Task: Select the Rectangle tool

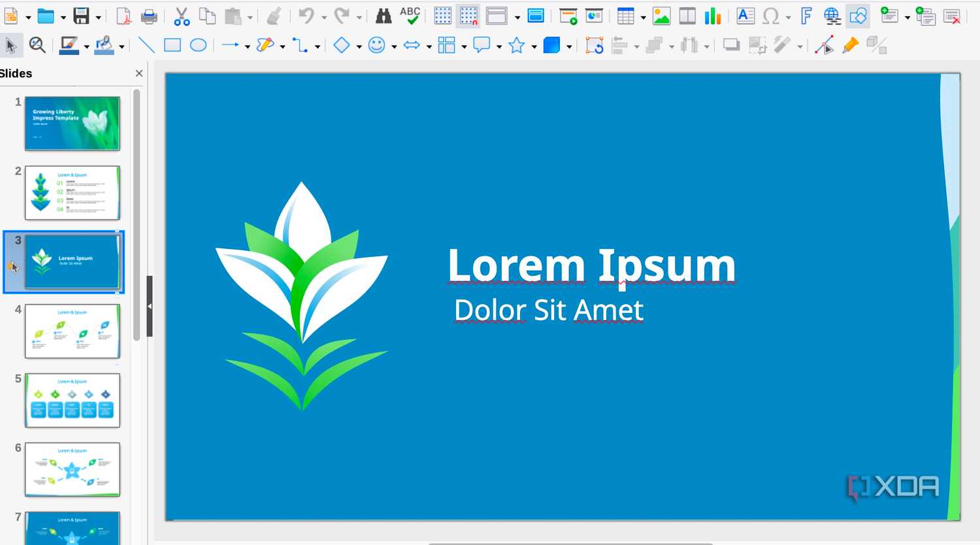Action: (x=172, y=45)
